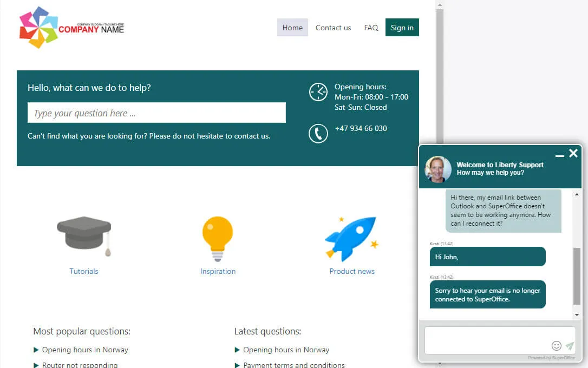The height and width of the screenshot is (368, 588).
Task: Expand 'Opening hours in Norway' under Most popular
Action: [x=85, y=350]
